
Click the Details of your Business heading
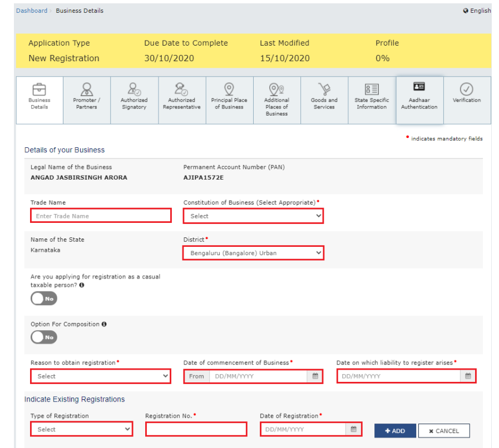pos(65,150)
